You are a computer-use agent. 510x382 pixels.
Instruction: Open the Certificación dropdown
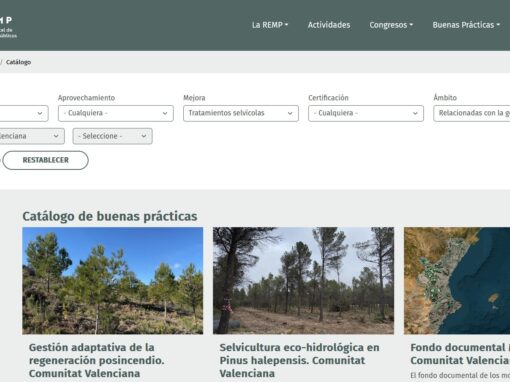[x=366, y=113]
